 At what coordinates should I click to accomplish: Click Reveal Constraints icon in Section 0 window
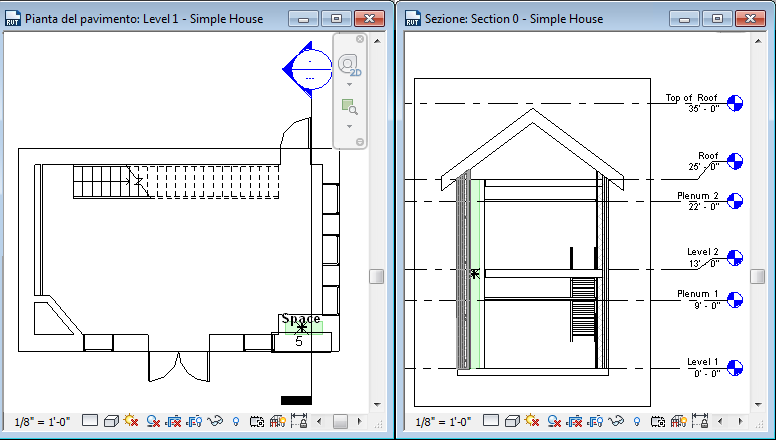click(x=700, y=421)
